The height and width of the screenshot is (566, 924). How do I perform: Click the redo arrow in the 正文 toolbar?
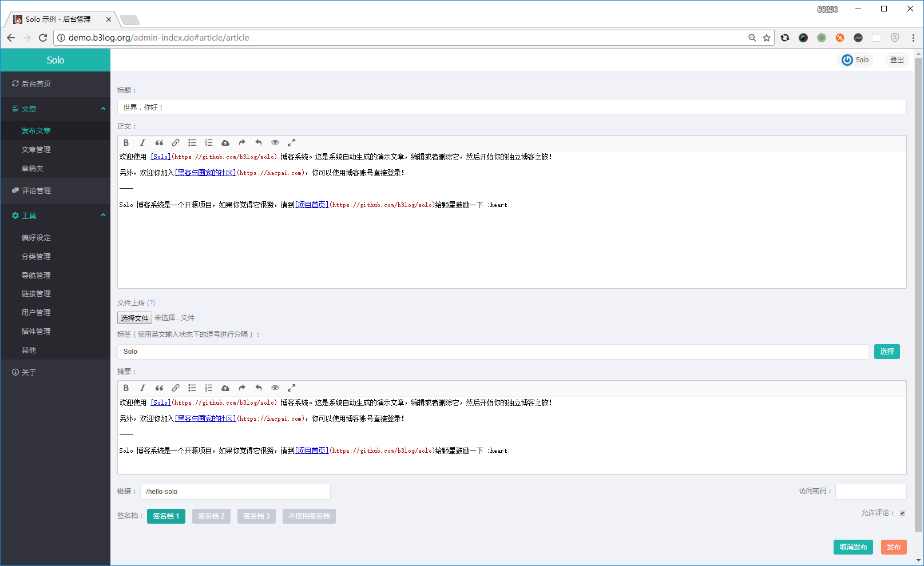pyautogui.click(x=242, y=143)
